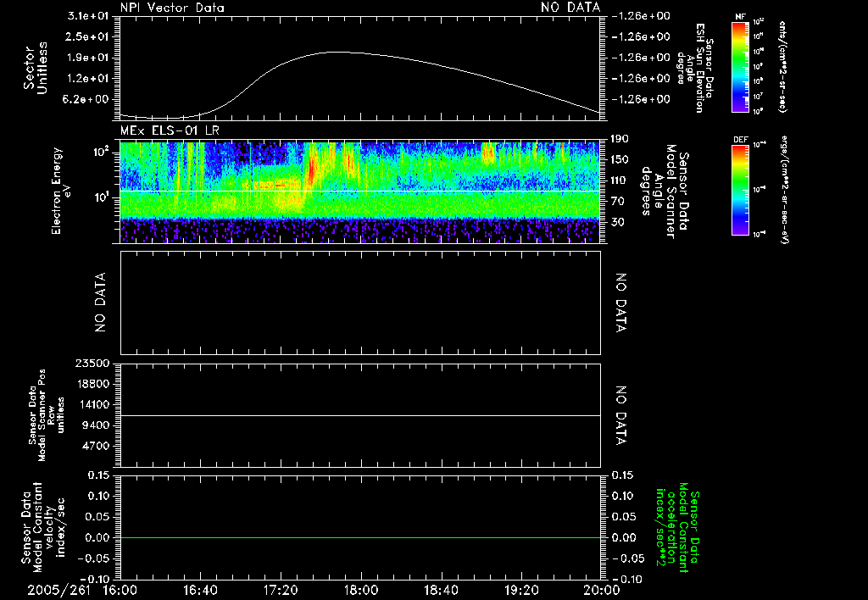The width and height of the screenshot is (868, 600).
Task: Click the 14100 scanner position tick value
Action: (92, 404)
